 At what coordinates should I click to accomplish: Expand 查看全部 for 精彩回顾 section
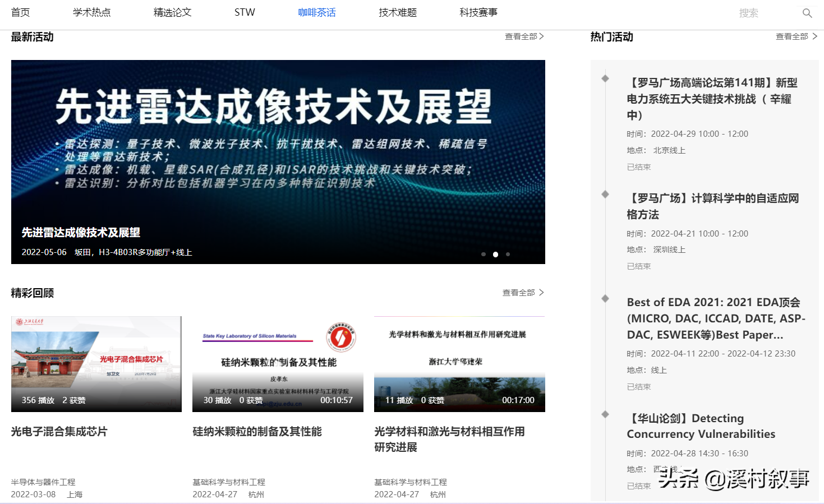click(x=523, y=293)
